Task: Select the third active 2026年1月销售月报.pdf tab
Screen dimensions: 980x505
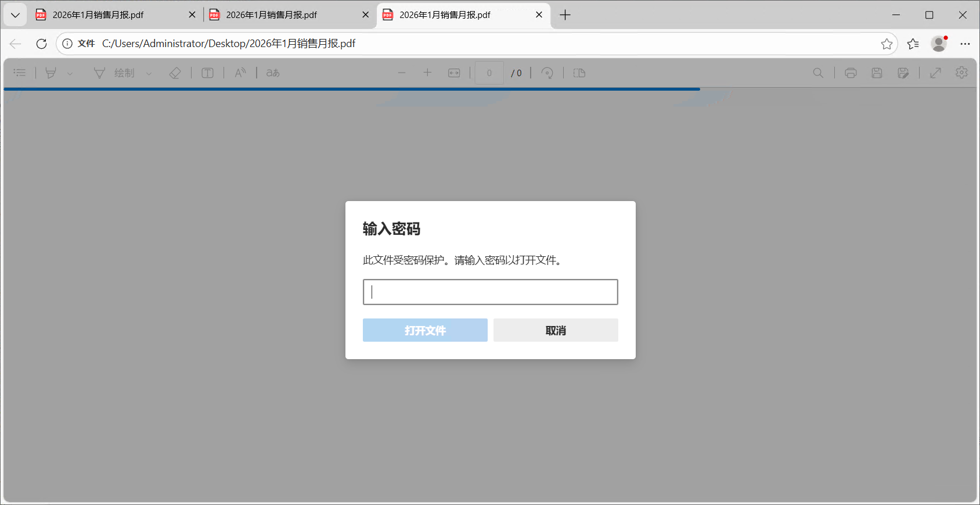Action: (x=462, y=15)
